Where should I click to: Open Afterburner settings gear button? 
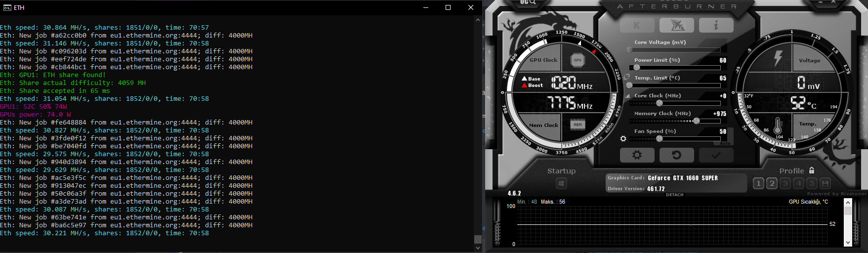(x=637, y=155)
